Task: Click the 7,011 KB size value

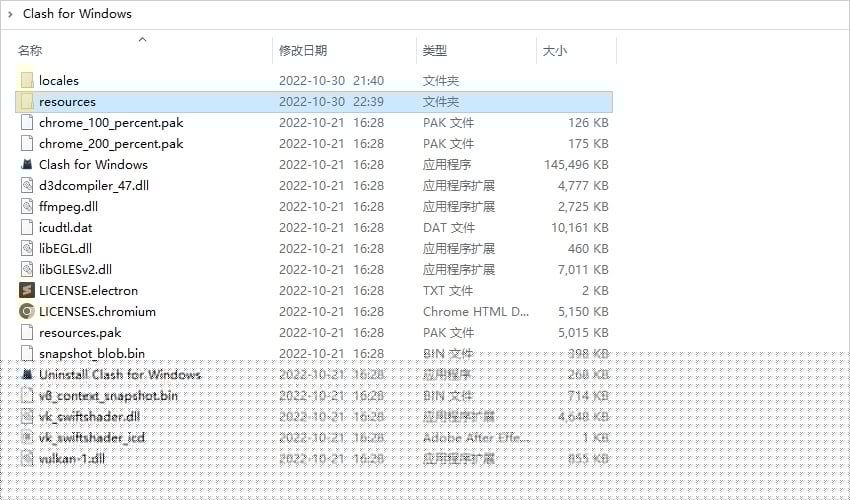Action: tap(583, 270)
